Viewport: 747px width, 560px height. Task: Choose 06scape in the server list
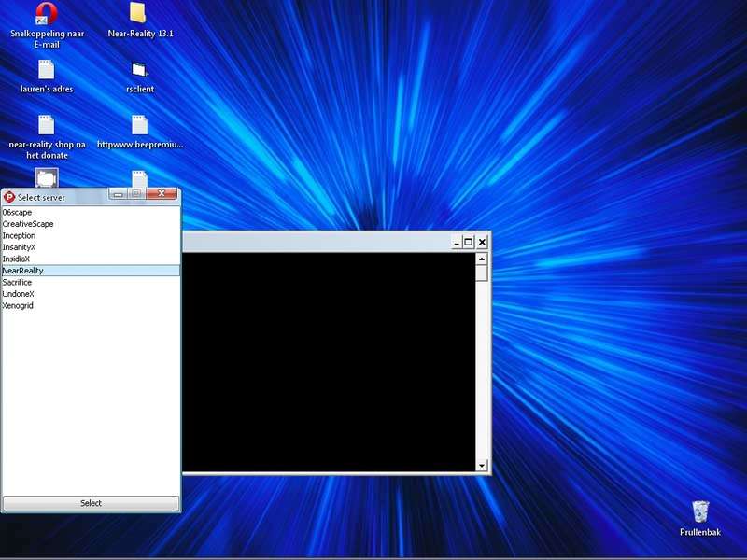click(91, 213)
